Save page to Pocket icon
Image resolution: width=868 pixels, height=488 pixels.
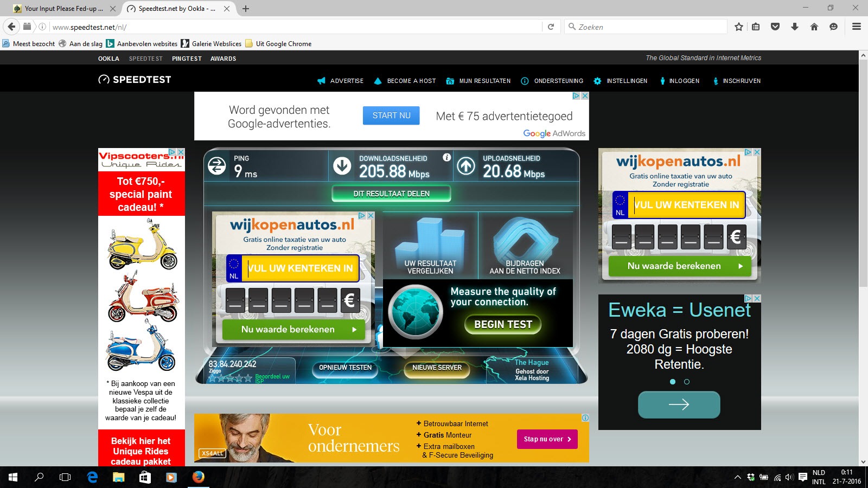(x=775, y=27)
